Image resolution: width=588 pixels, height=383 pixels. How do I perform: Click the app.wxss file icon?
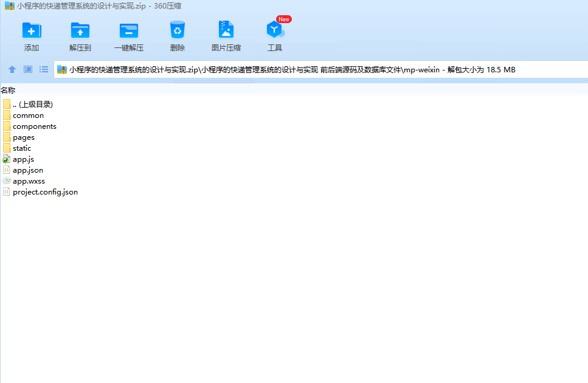pyautogui.click(x=6, y=181)
